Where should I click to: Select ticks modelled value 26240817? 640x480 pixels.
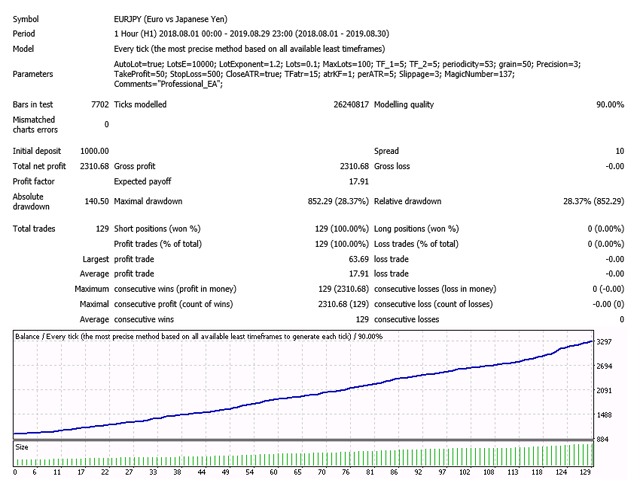(x=351, y=104)
